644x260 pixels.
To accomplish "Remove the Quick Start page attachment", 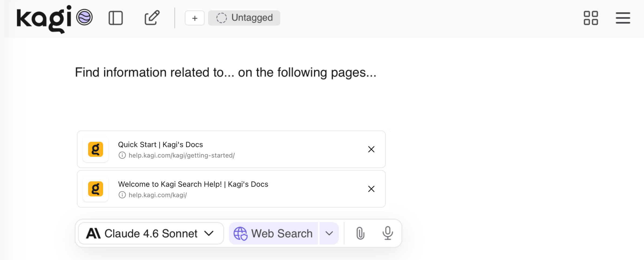I will (x=371, y=149).
